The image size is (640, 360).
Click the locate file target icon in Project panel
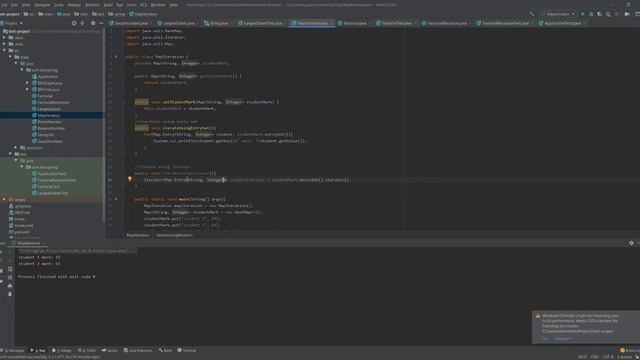74,23
